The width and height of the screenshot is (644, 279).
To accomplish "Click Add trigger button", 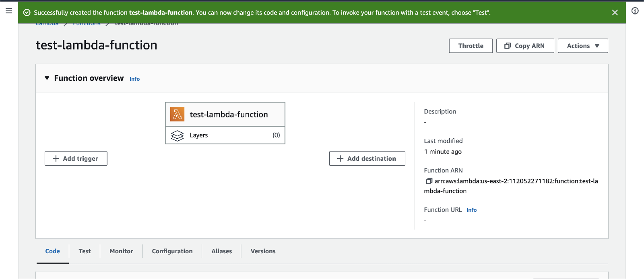I will tap(76, 158).
